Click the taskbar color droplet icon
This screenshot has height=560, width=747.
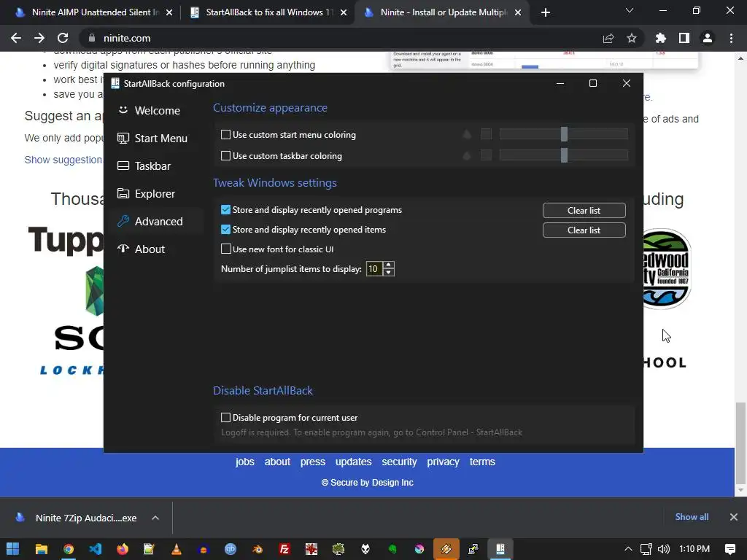pos(467,155)
